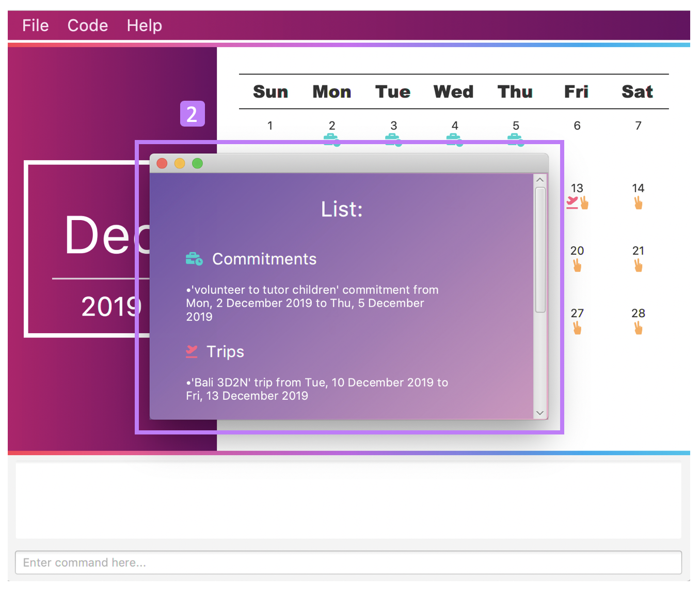Click the briefcase commitment icon under day 3

[x=393, y=139]
